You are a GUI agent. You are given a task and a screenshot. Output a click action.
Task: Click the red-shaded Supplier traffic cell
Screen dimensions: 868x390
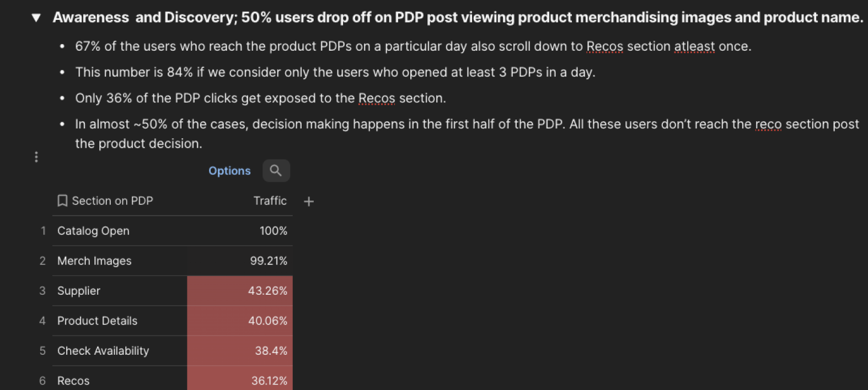(x=240, y=291)
